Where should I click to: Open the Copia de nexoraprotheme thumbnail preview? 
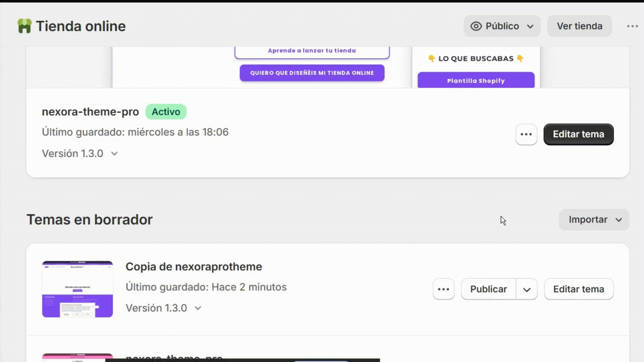point(77,289)
